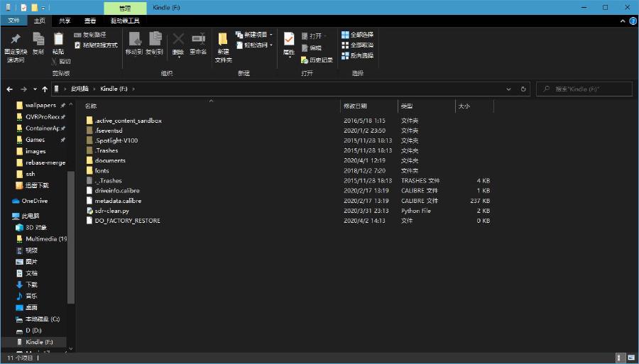Open 属性 (Properties) checkmark icon
This screenshot has height=364, width=639.
coord(289,39)
